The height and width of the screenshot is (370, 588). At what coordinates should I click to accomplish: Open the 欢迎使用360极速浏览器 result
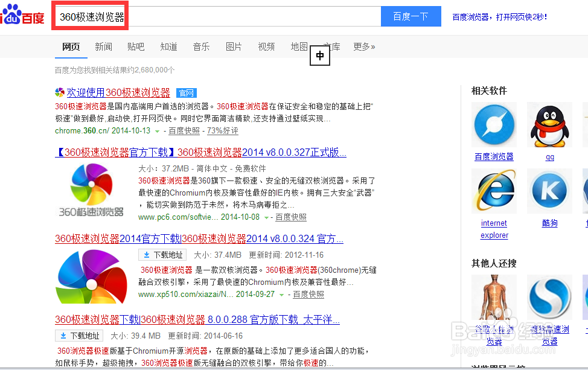118,92
